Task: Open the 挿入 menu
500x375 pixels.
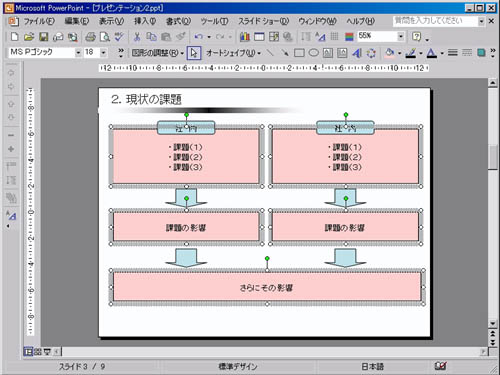Action: (145, 21)
